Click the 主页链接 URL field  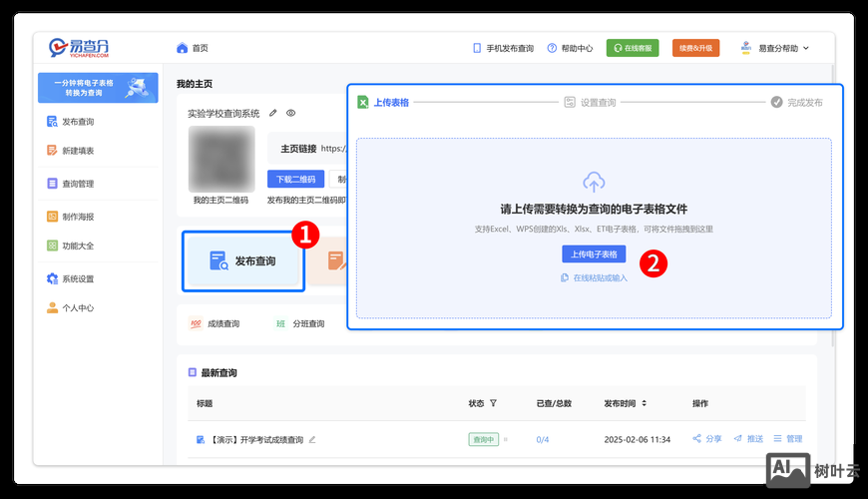(307, 149)
